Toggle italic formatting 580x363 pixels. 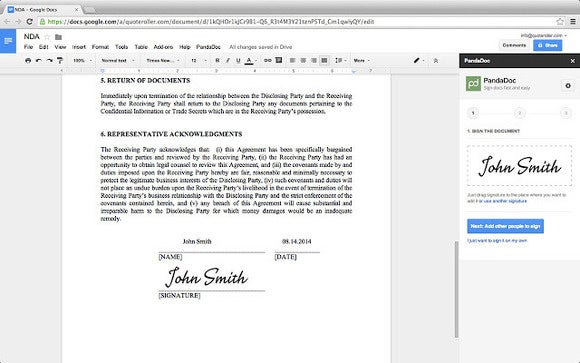[x=227, y=60]
